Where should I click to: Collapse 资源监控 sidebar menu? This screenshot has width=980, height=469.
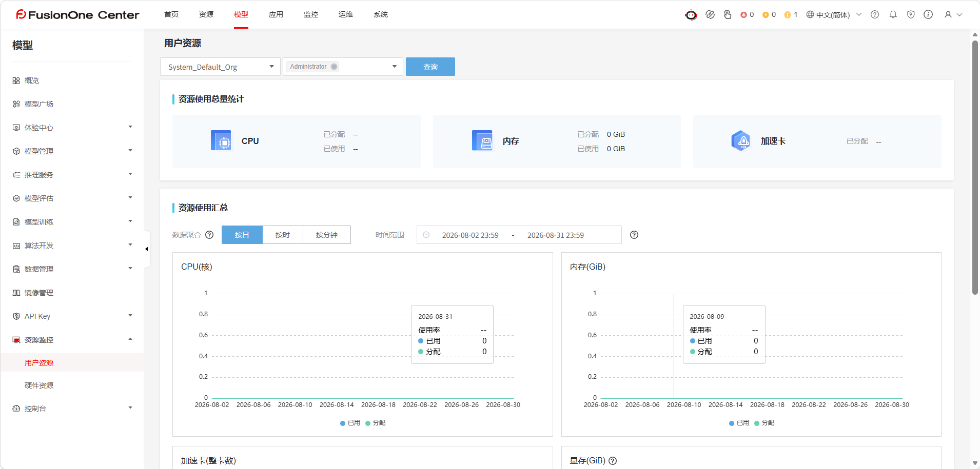point(72,339)
